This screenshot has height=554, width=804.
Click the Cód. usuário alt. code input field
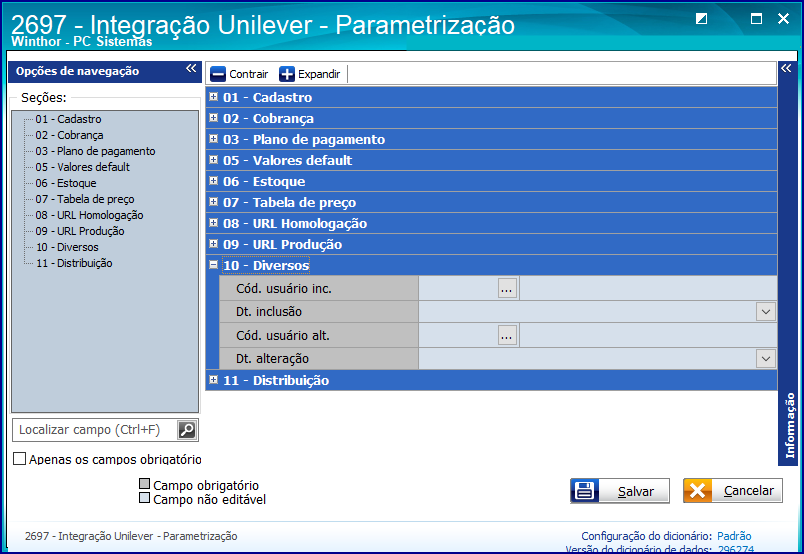coord(458,335)
